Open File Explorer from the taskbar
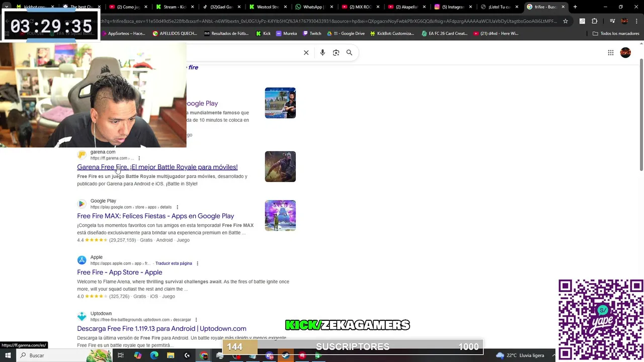 tap(171, 355)
